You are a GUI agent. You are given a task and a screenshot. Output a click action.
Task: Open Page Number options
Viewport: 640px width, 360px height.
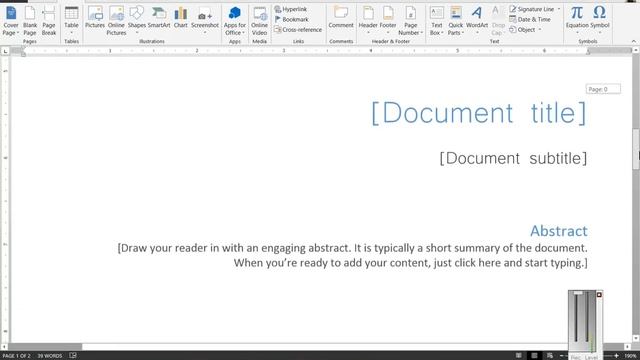(411, 21)
